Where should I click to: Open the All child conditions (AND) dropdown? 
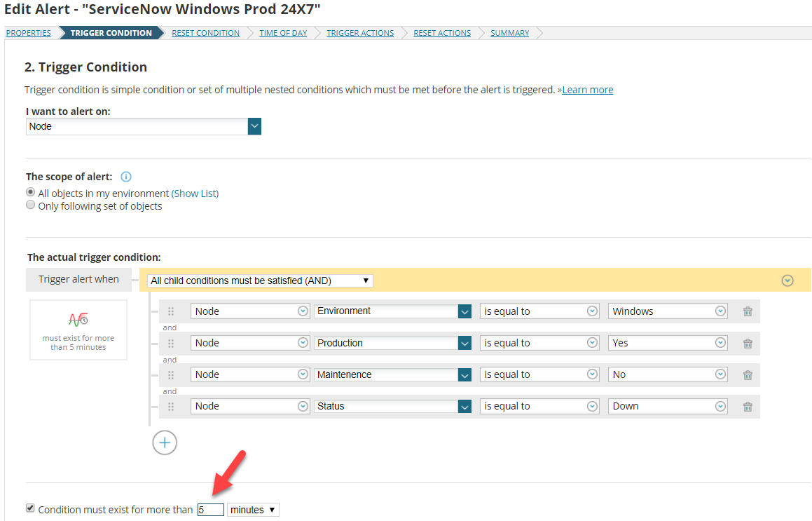(260, 280)
